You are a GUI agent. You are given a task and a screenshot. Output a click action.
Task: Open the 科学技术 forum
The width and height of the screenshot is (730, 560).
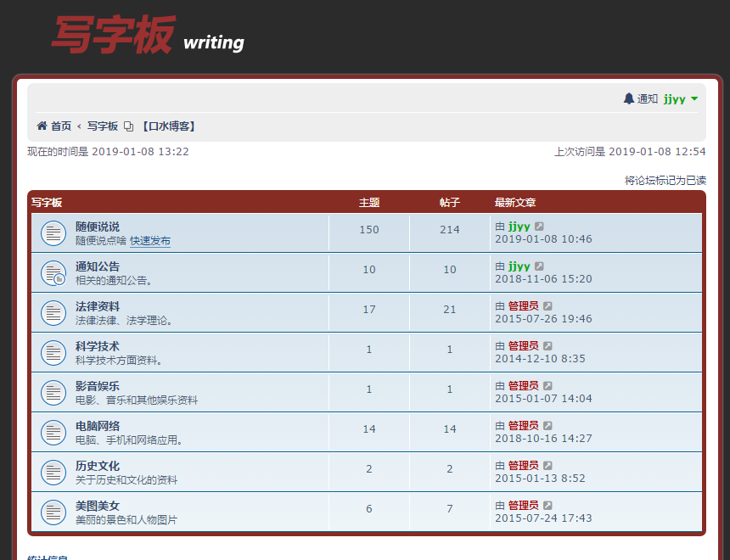(98, 346)
